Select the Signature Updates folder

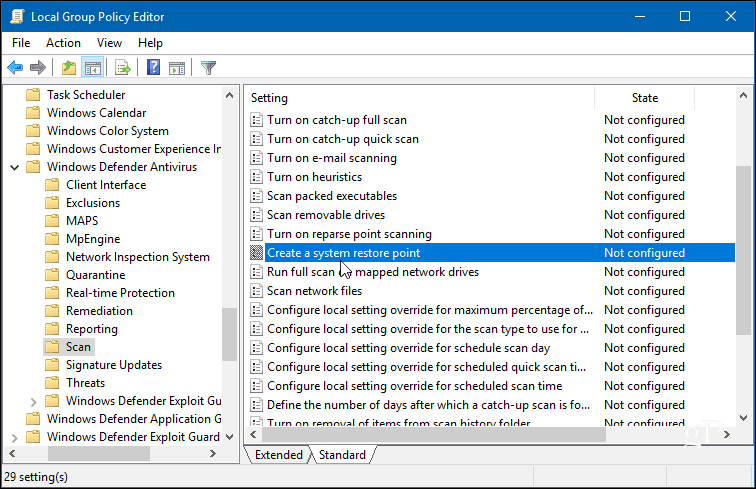click(114, 365)
